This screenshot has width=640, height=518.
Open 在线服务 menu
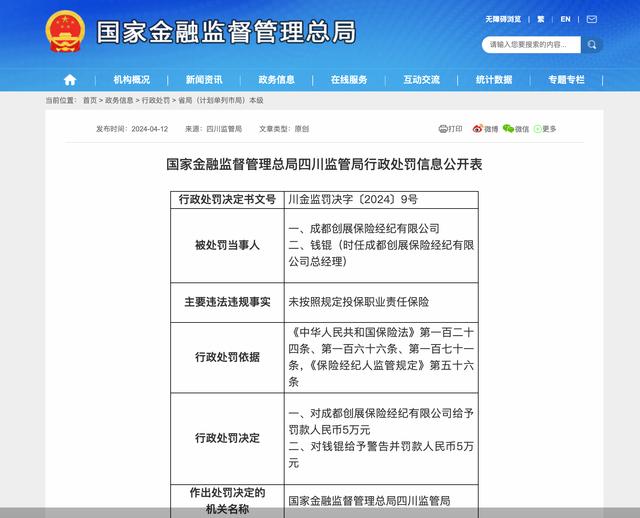349,80
